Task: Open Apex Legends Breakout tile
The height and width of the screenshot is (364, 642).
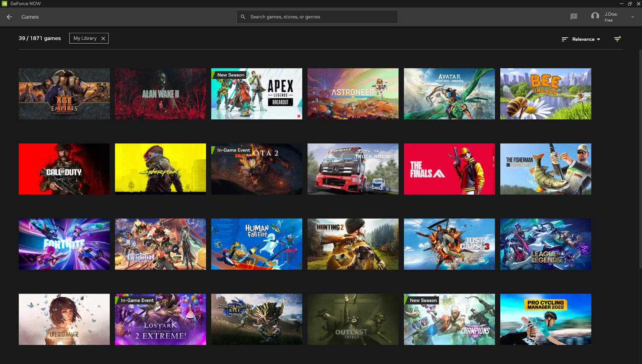Action: coord(257,94)
